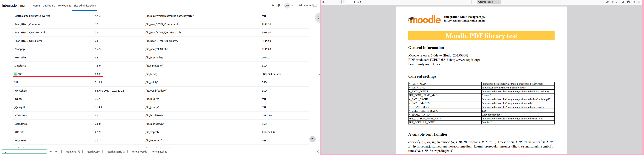Open the Dashboard tab
This screenshot has height=155, width=644.
point(49,5)
